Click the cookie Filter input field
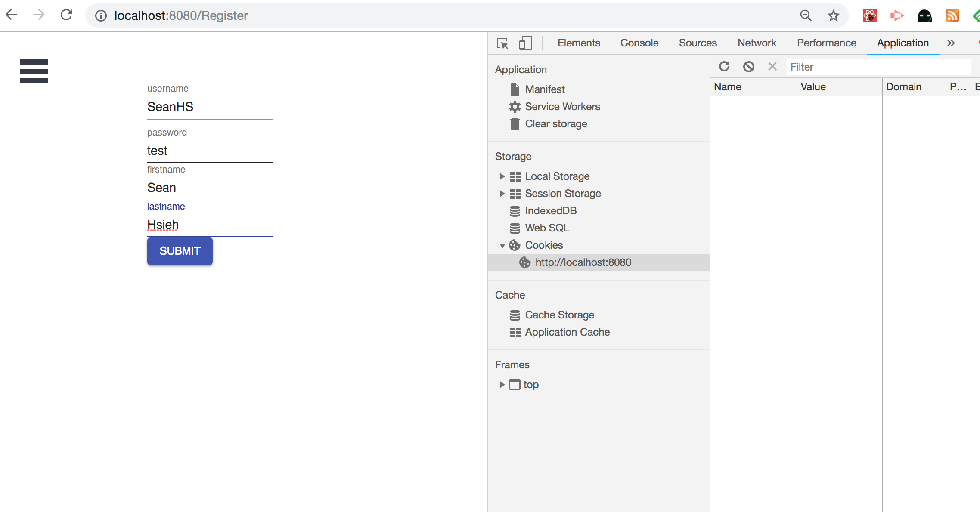This screenshot has height=512, width=980. point(878,67)
